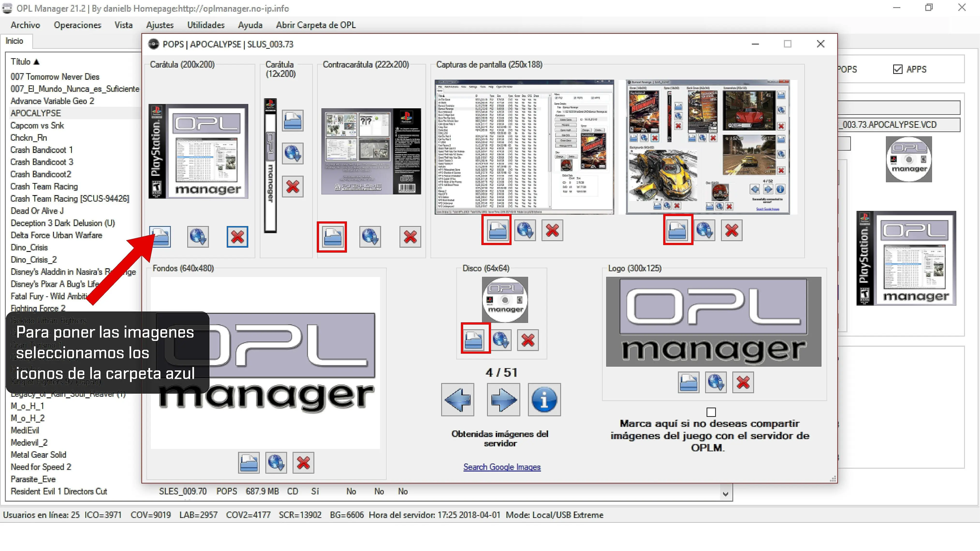Image resolution: width=980 pixels, height=551 pixels.
Task: Open folder icon for spine Carátula (12x200)
Action: point(293,121)
